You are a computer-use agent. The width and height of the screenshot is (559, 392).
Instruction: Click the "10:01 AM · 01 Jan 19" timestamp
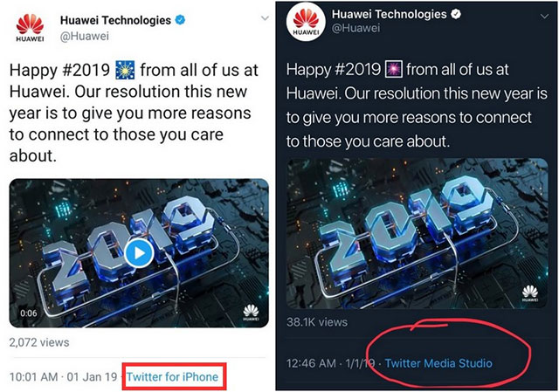(61, 377)
